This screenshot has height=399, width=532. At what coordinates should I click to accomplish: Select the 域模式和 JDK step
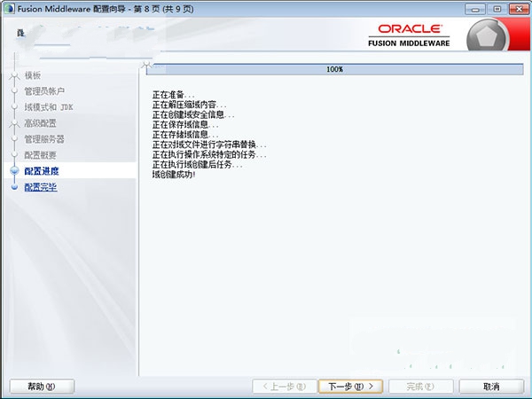pos(49,107)
